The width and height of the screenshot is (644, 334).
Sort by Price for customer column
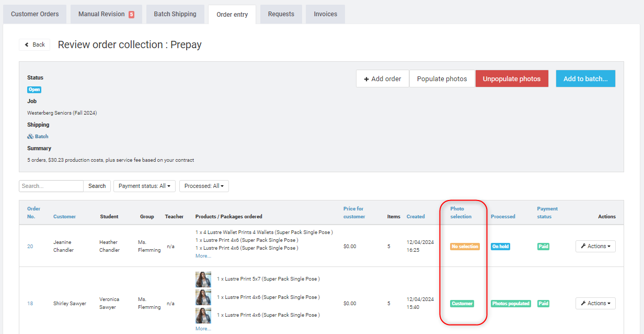point(354,213)
